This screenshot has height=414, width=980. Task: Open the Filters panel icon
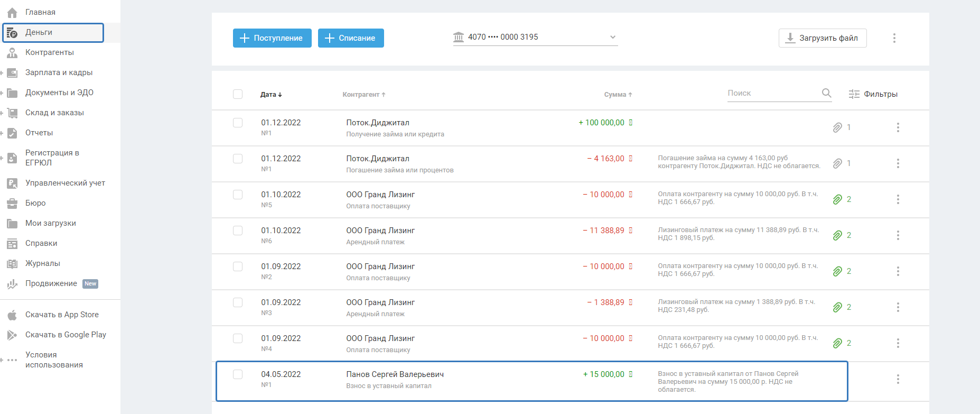point(854,94)
